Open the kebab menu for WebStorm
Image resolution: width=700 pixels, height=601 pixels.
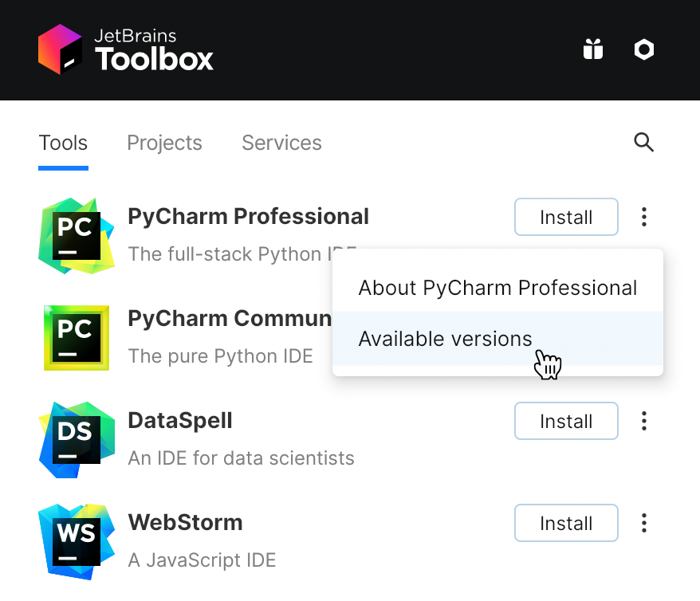pyautogui.click(x=643, y=523)
